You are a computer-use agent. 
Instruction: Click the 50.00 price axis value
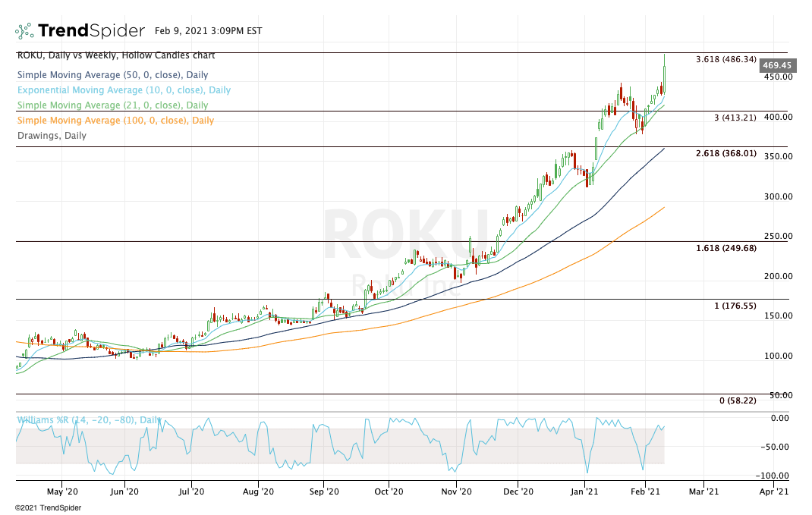[781, 395]
